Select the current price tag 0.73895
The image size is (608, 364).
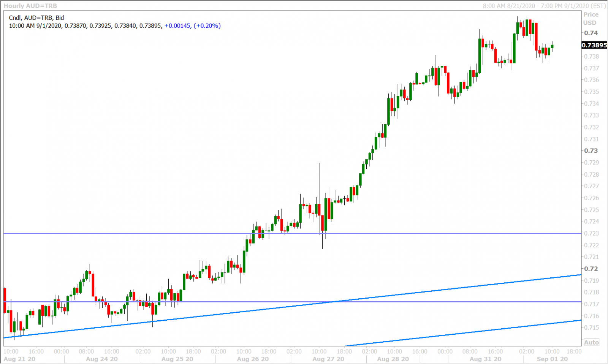tap(594, 45)
